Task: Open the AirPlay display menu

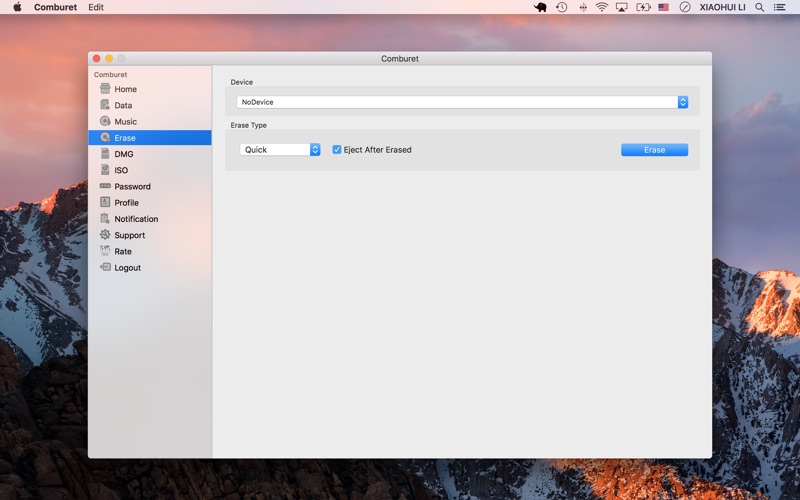Action: tap(621, 7)
